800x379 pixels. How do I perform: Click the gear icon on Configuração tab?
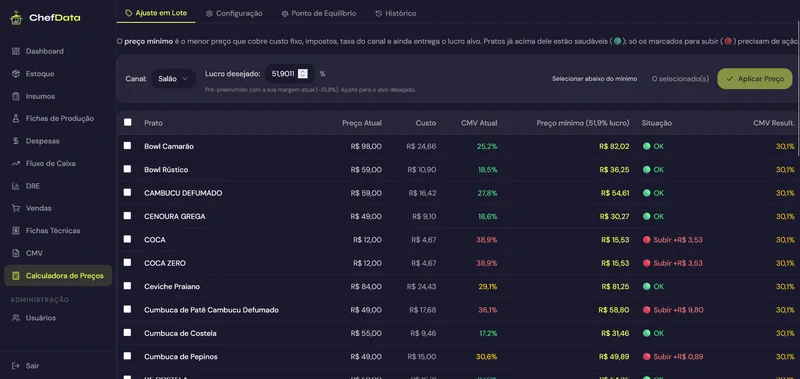click(209, 13)
